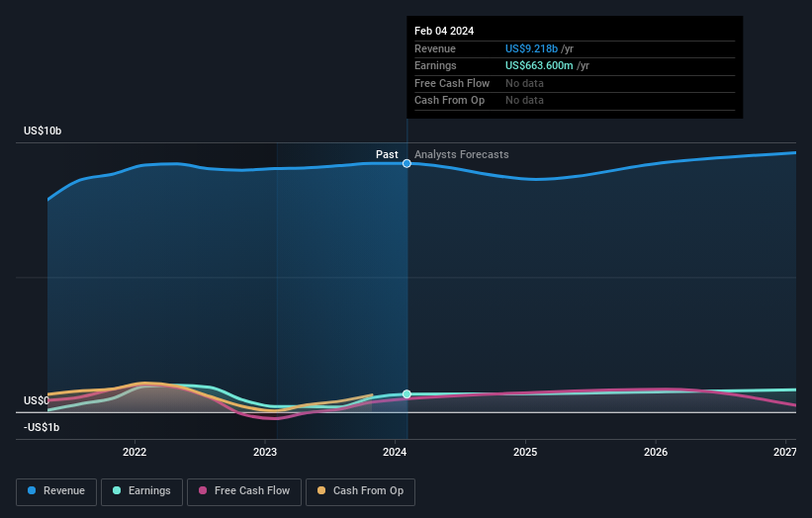
Task: Toggle the Earnings series legend button
Action: tap(141, 491)
